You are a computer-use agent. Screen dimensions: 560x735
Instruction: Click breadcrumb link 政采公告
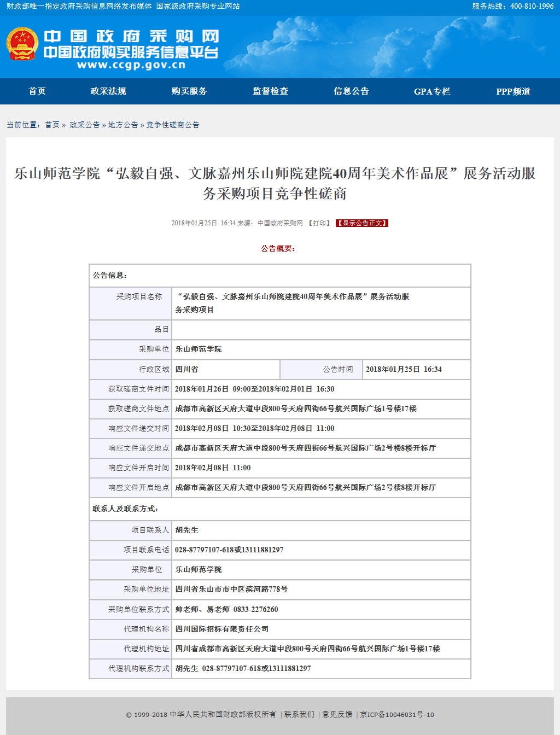(85, 125)
